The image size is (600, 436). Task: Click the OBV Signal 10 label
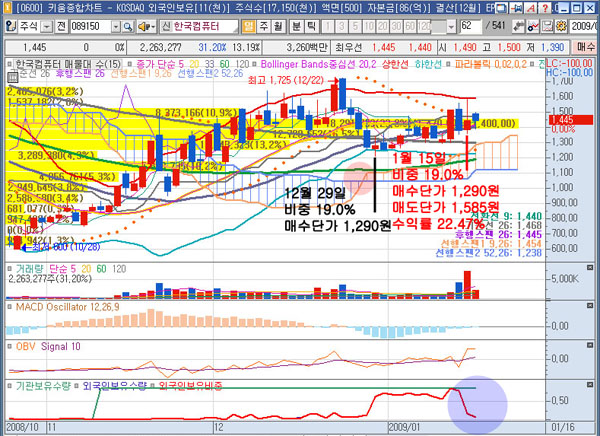coord(48,346)
